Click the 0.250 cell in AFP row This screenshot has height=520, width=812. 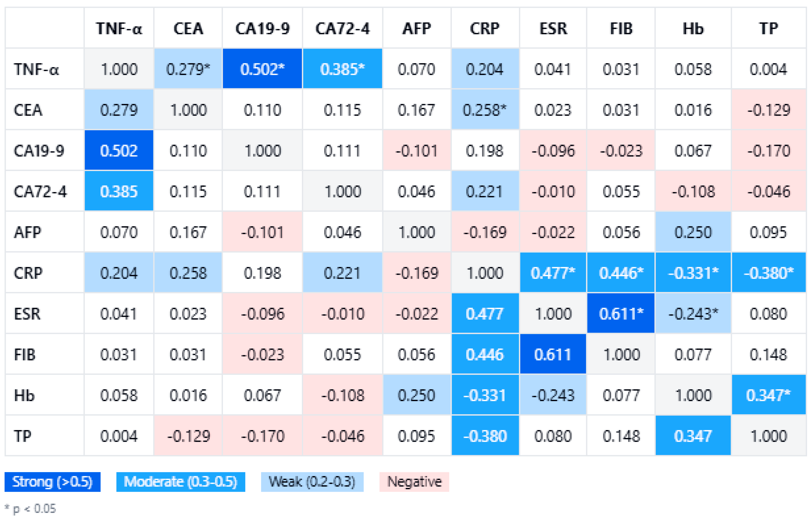tap(693, 232)
